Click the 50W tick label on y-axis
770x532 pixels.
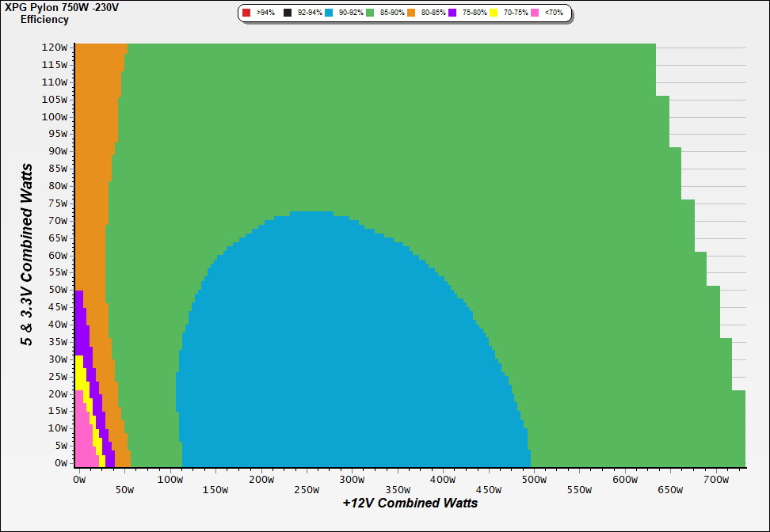(57, 290)
